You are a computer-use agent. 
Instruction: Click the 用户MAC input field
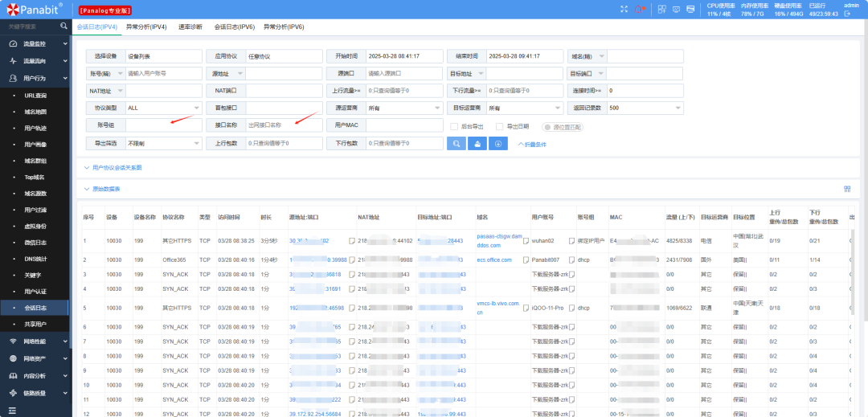[404, 125]
